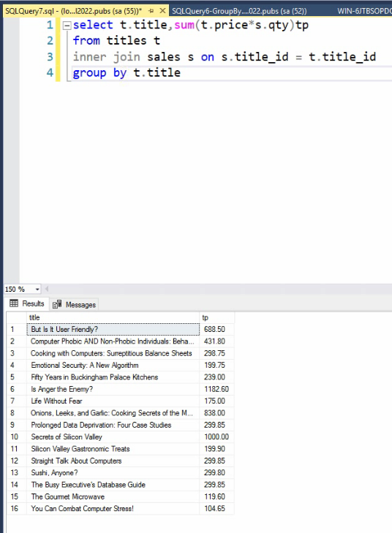
Task: Click the tp column header
Action: point(217,317)
